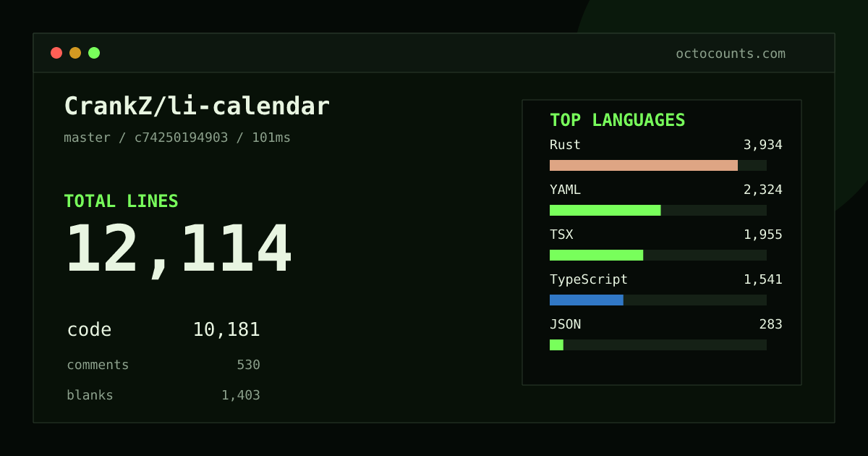The width and height of the screenshot is (868, 456).
Task: Click the YAML language label
Action: (x=565, y=190)
